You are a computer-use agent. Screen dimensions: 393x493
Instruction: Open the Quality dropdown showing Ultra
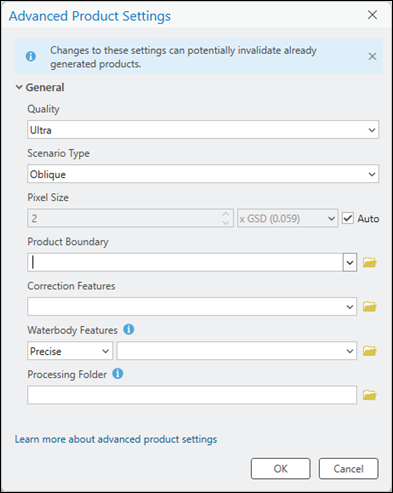coord(203,130)
